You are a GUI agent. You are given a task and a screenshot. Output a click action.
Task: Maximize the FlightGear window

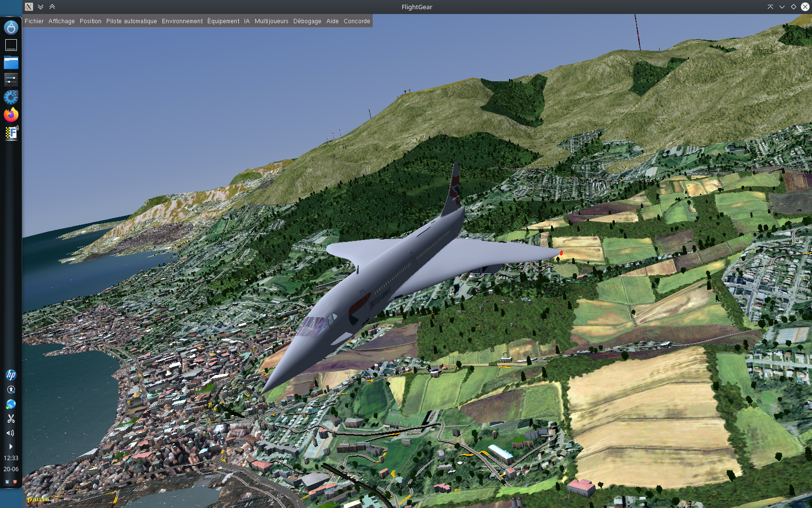[794, 7]
